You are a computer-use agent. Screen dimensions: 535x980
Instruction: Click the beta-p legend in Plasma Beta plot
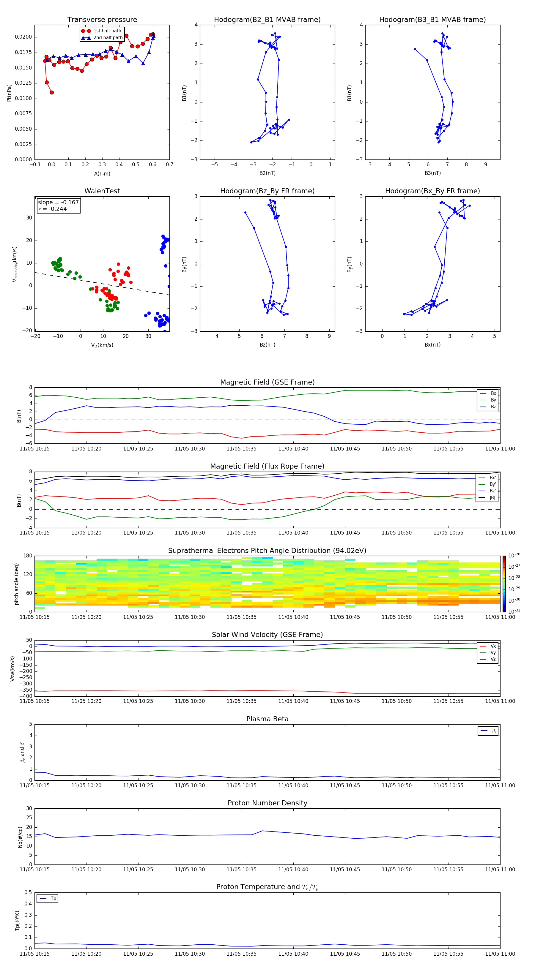point(488,731)
